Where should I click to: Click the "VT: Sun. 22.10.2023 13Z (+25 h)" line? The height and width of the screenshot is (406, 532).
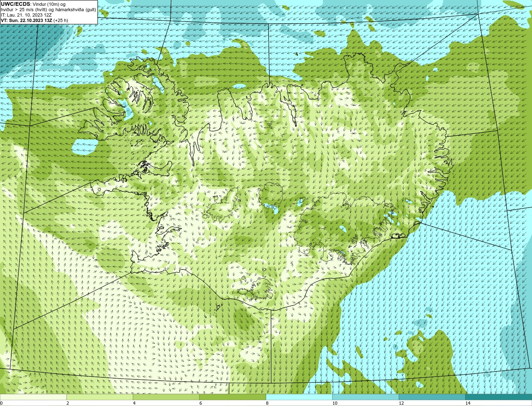coord(34,20)
